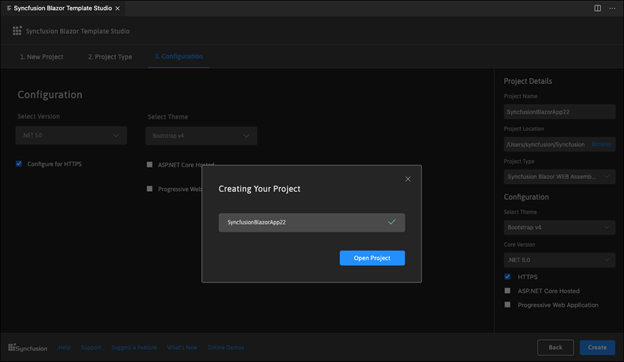This screenshot has height=362, width=624.
Task: Check ASP.NET Core Hosted in sidebar
Action: click(x=507, y=291)
